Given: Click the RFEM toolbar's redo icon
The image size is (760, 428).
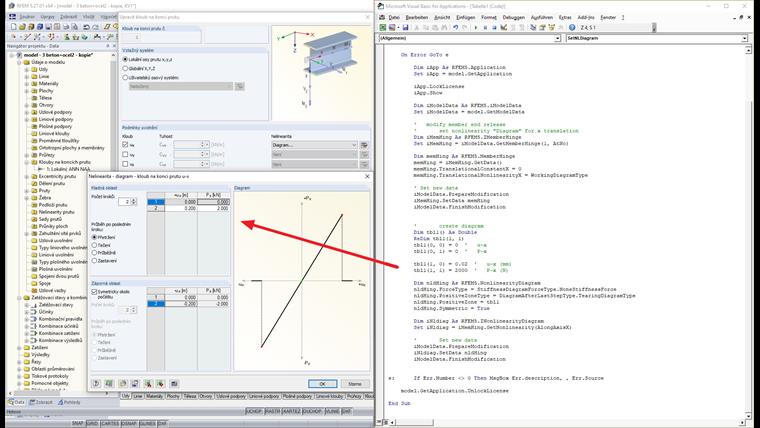Looking at the screenshot, I should click(96, 27).
